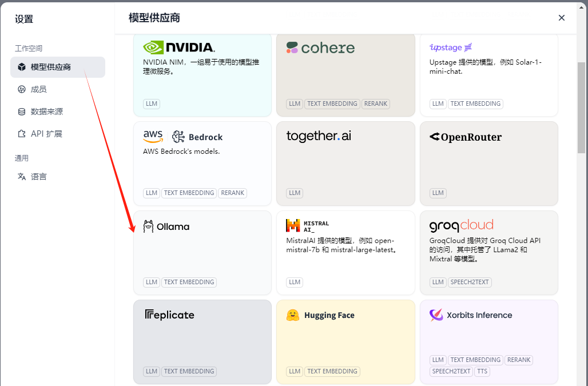The height and width of the screenshot is (386, 588).
Task: Click TEXT EMBEDDING tag on Replicate card
Action: 189,371
